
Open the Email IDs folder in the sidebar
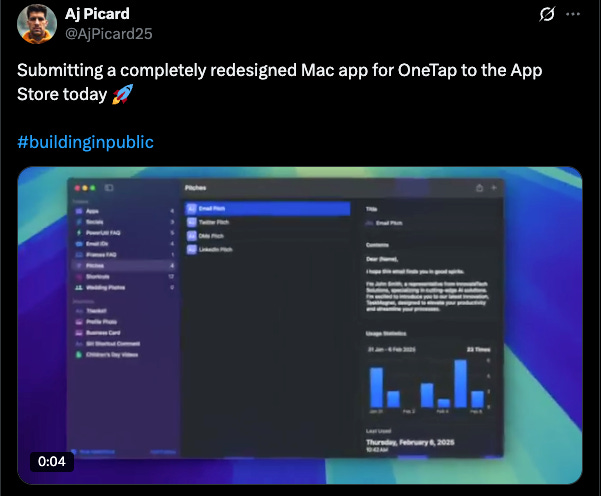[x=124, y=244]
